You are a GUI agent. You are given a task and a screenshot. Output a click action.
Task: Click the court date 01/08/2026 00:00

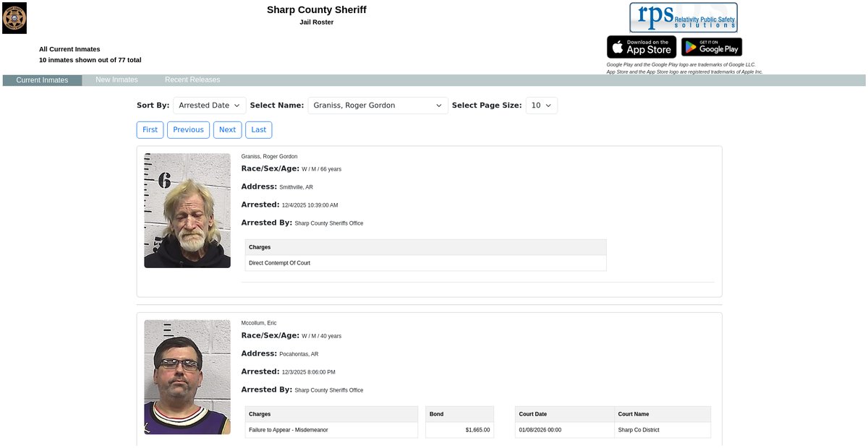(540, 430)
